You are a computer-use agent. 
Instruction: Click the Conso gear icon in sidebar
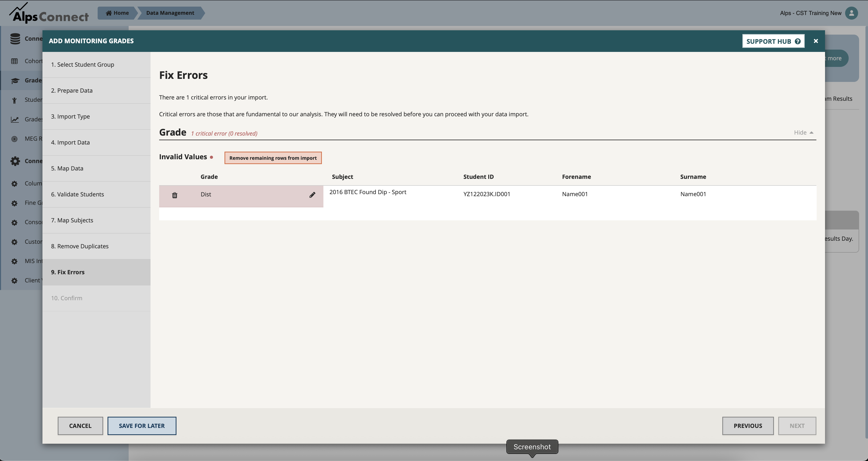click(x=14, y=223)
